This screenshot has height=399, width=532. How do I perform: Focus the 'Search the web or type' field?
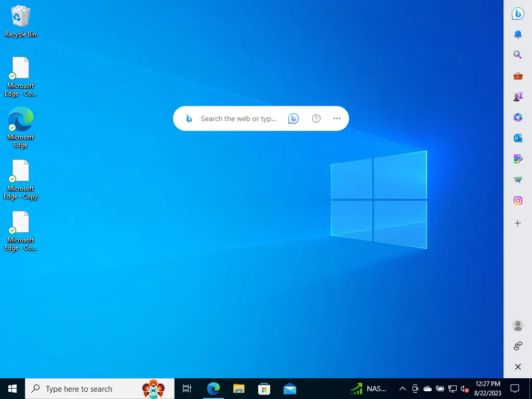click(238, 118)
